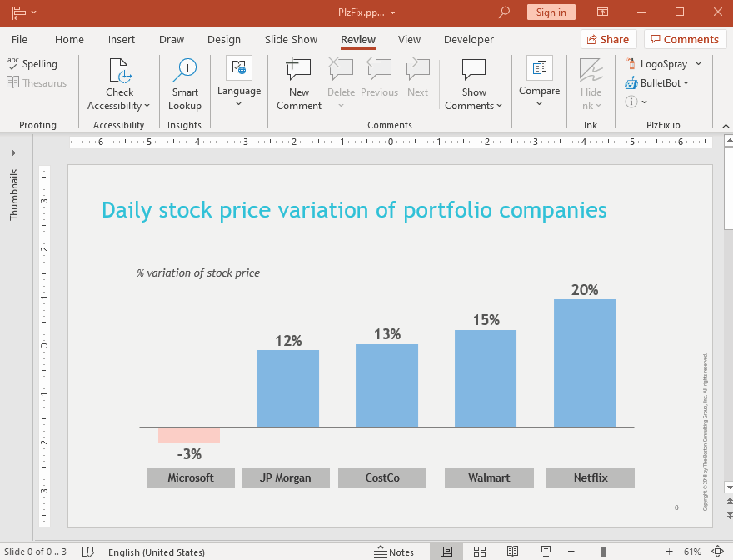Switch to the View ribbon tab

point(409,39)
